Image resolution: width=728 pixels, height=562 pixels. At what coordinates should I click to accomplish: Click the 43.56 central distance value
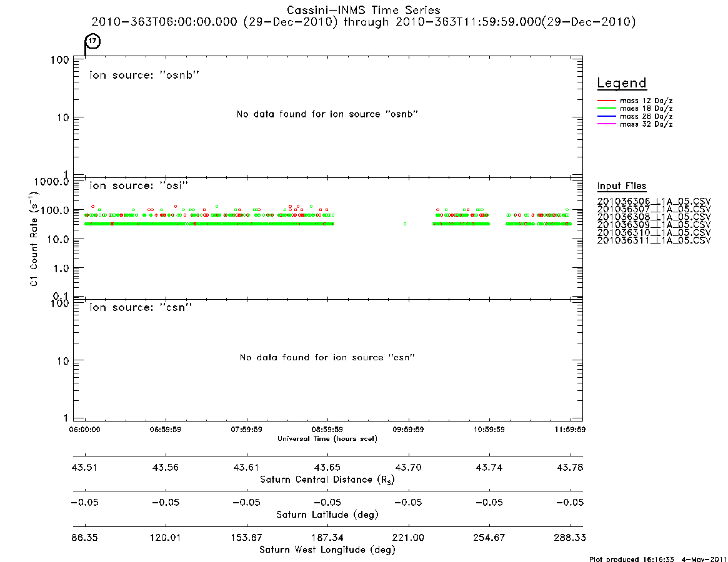[x=166, y=467]
